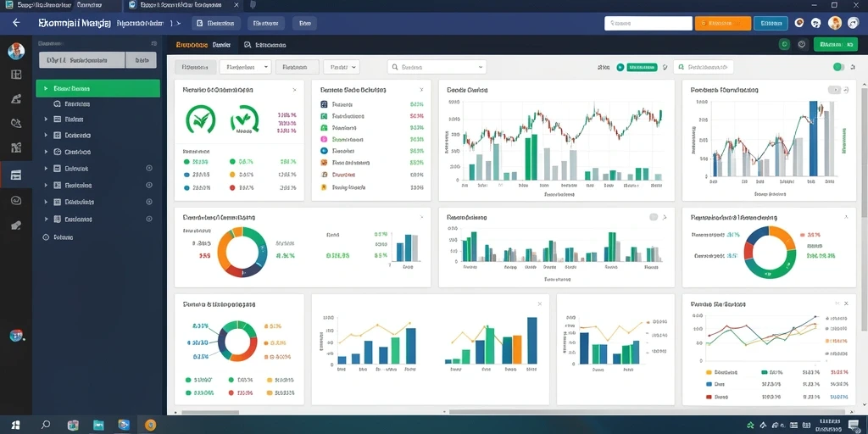Viewport: 868px width, 434px height.
Task: Click the dark blue square icon in list card
Action: tap(324, 104)
